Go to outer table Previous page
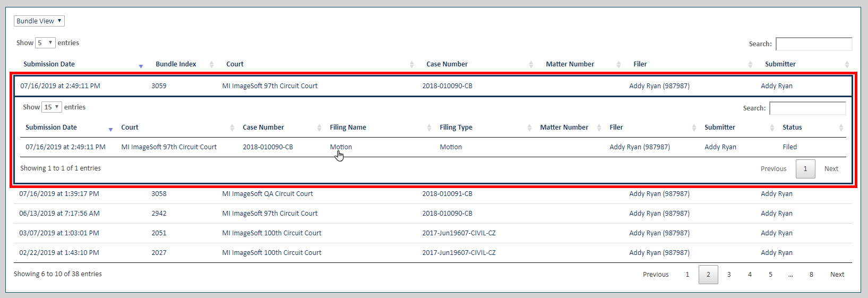The width and height of the screenshot is (868, 298). click(656, 275)
